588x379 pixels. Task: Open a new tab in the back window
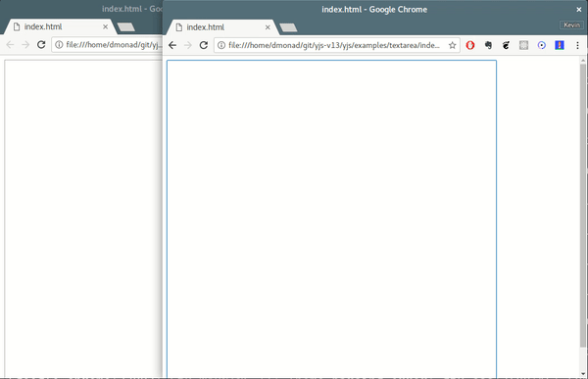pyautogui.click(x=126, y=26)
